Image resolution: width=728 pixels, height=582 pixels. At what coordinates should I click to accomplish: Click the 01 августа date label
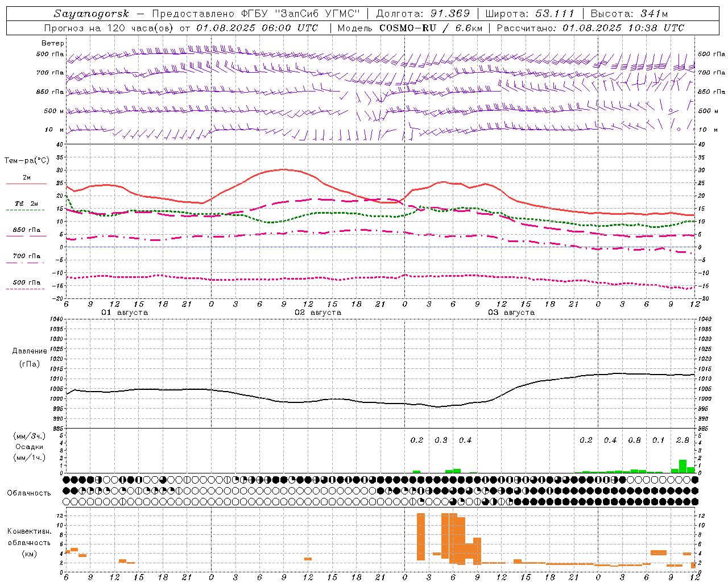[x=125, y=313]
